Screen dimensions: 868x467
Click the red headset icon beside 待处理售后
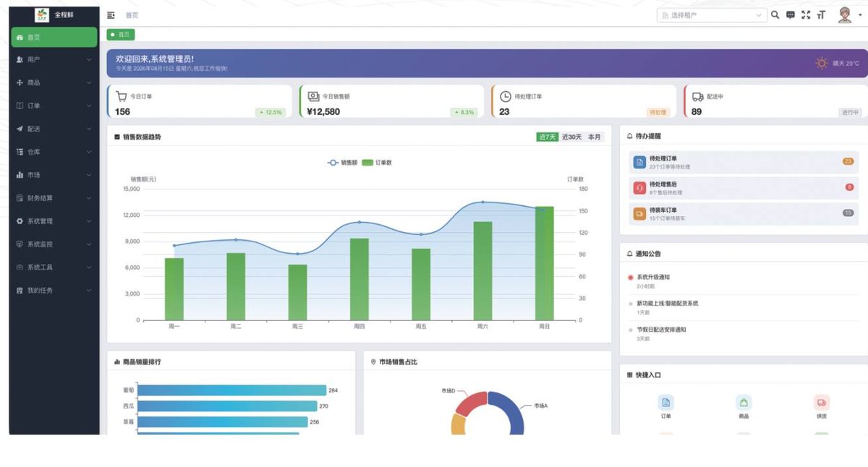pyautogui.click(x=639, y=188)
